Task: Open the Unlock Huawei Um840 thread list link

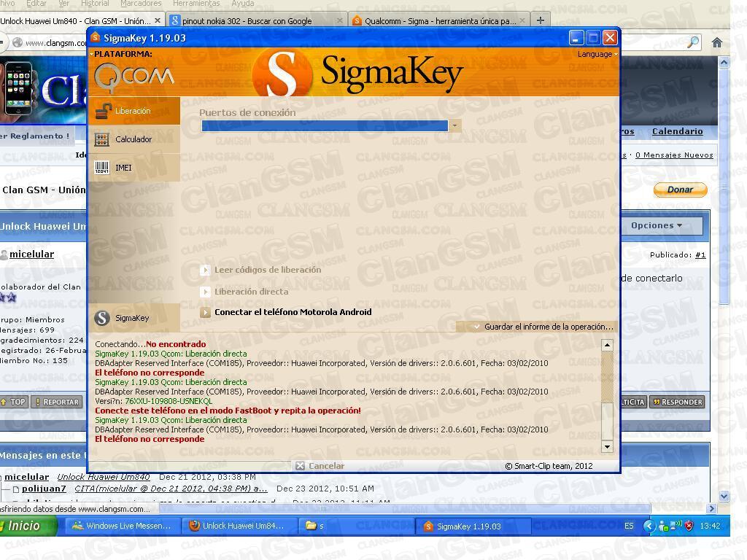Action: tap(104, 477)
